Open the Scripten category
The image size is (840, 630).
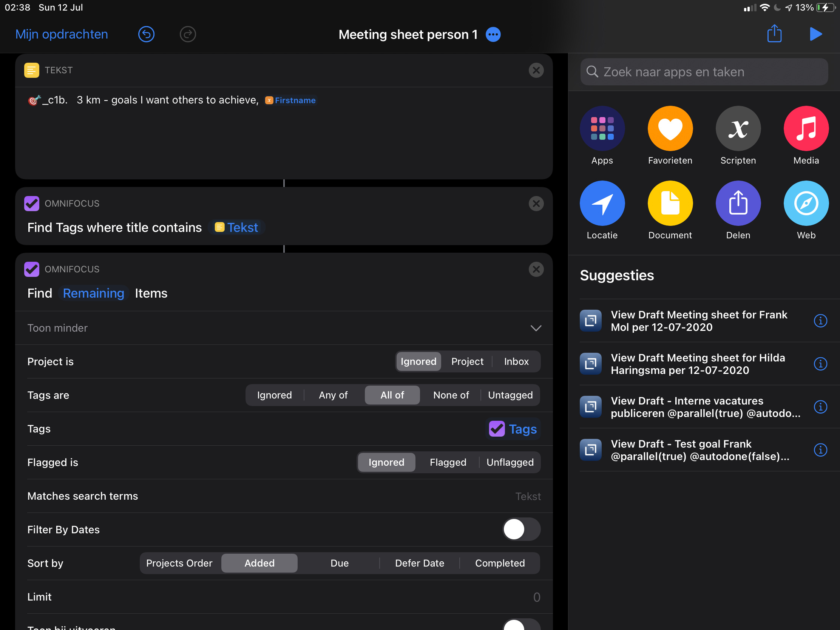(738, 136)
